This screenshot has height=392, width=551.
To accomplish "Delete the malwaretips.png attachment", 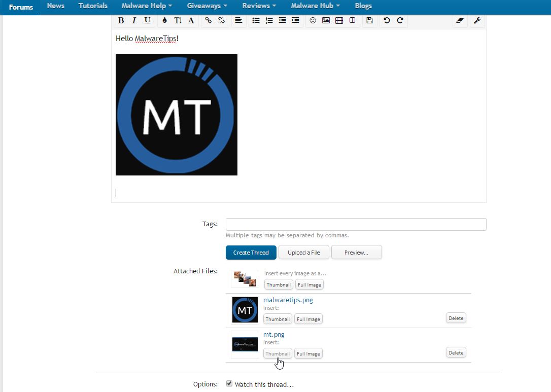I will pos(456,318).
